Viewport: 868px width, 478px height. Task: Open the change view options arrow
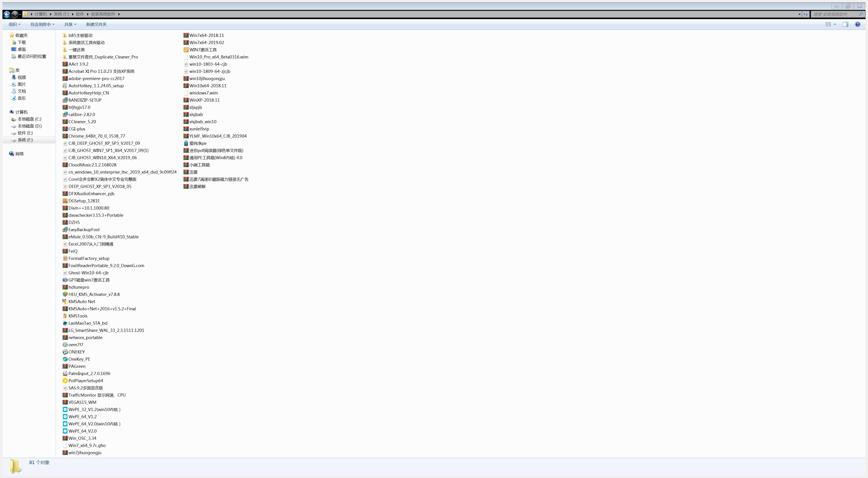click(835, 24)
